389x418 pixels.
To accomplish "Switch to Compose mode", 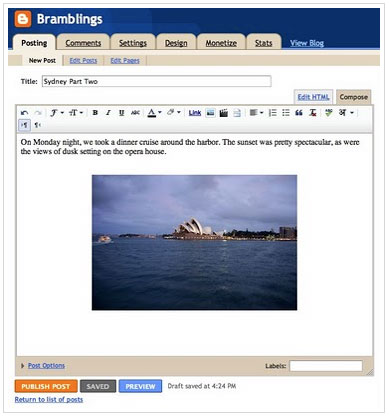I will (353, 97).
